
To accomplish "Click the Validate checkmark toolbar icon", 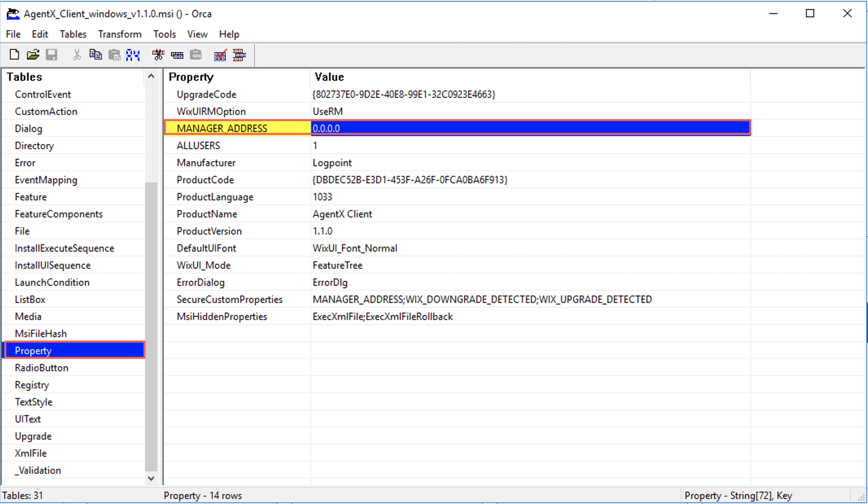I will click(x=220, y=55).
